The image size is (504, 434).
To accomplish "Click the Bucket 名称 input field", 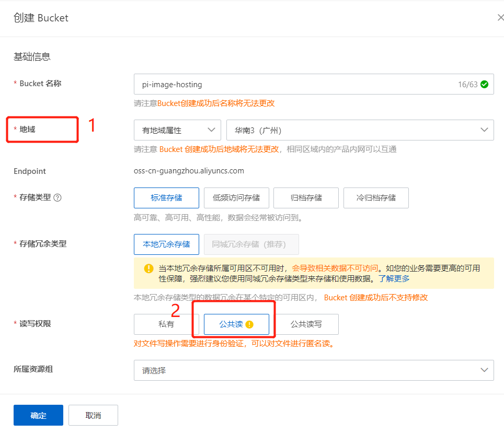I will click(293, 84).
